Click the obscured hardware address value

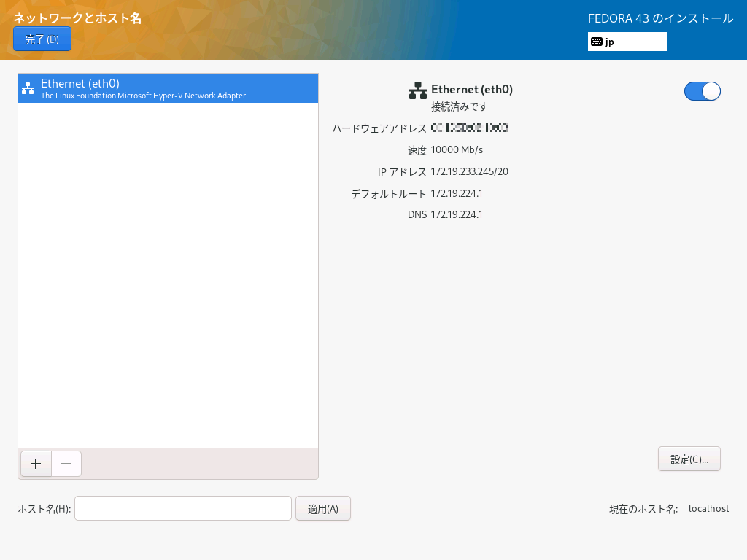coord(469,128)
